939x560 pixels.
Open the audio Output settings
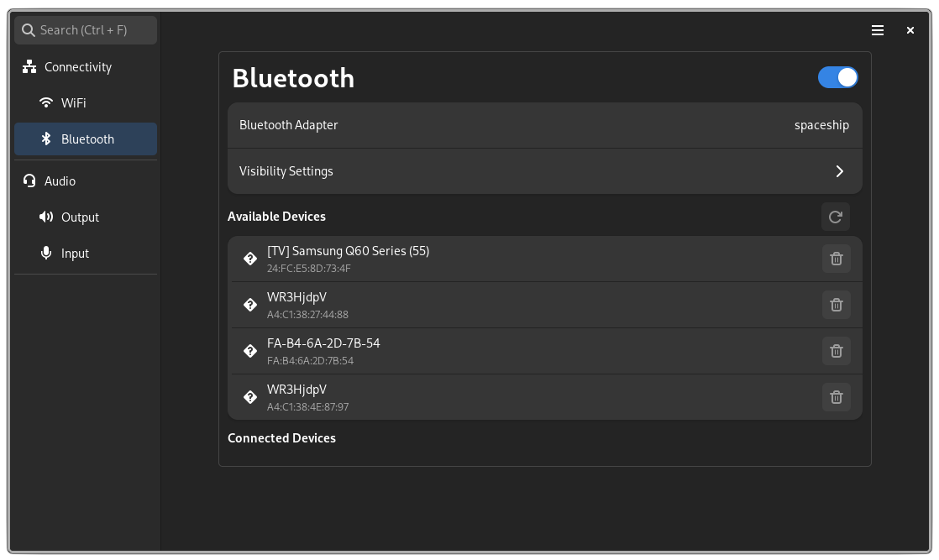point(80,217)
